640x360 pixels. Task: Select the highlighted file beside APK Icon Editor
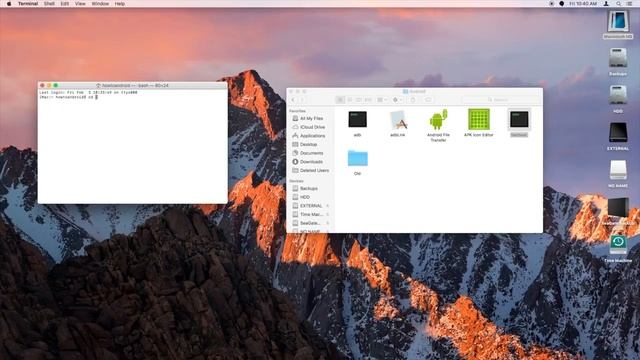click(519, 123)
